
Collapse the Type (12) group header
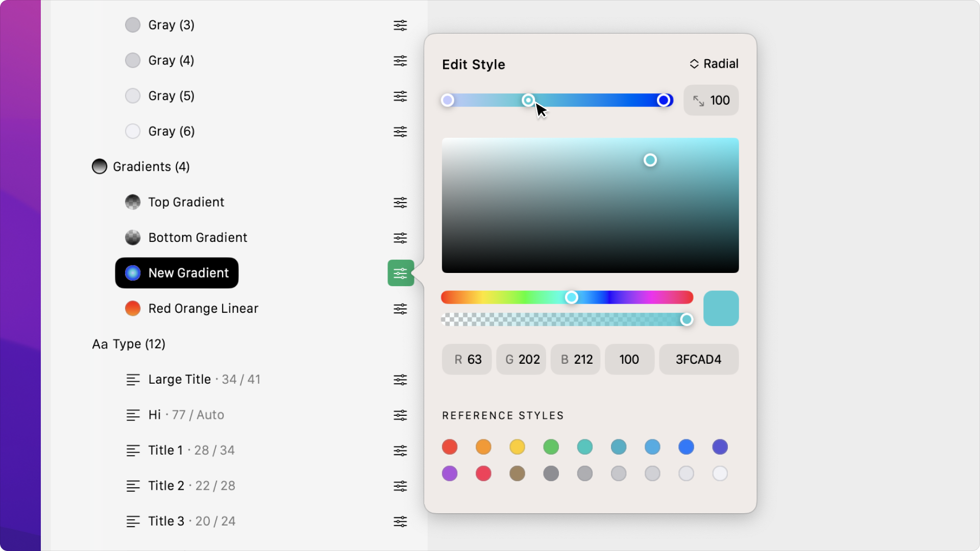[x=129, y=344]
